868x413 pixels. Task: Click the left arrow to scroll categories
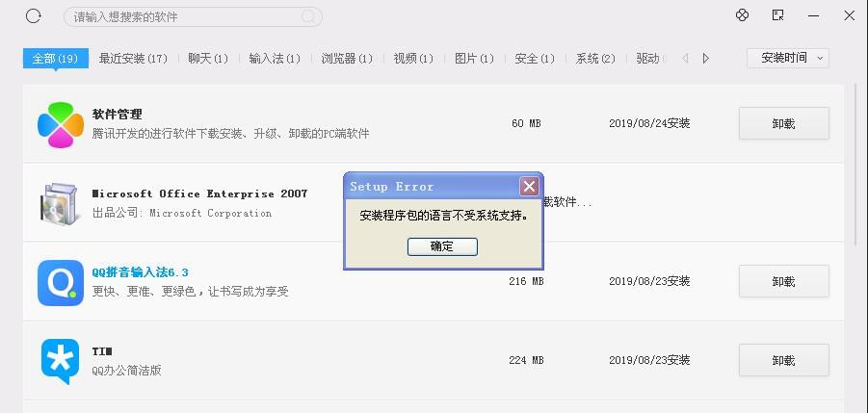pos(685,58)
